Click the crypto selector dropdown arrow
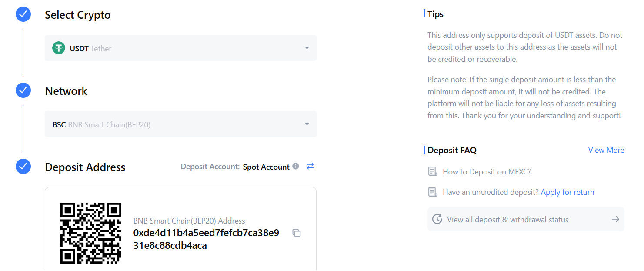This screenshot has height=271, width=644. tap(307, 48)
